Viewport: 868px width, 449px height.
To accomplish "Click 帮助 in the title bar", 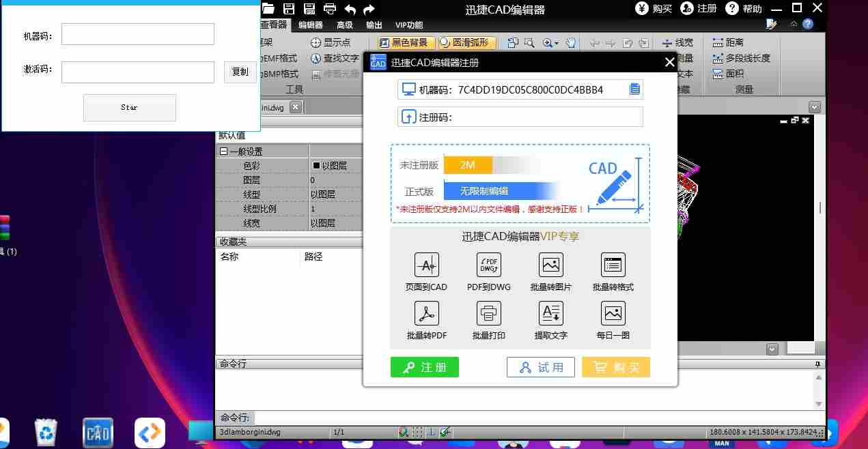I will [x=744, y=8].
